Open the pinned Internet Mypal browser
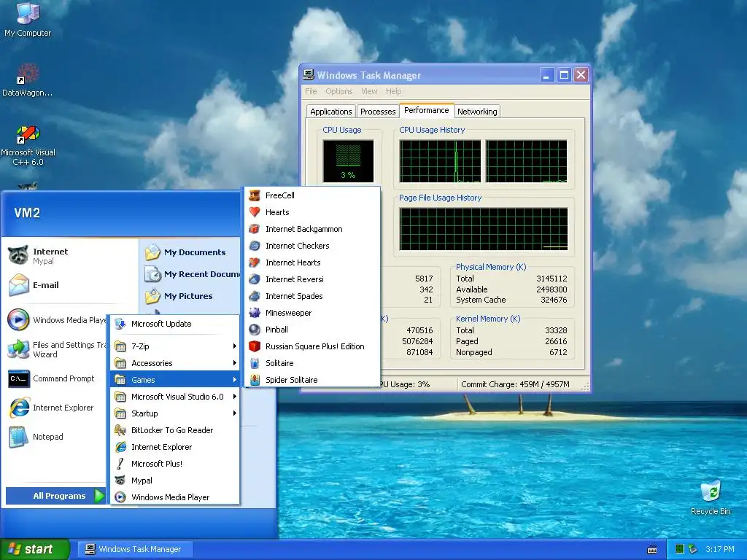The width and height of the screenshot is (747, 560). pyautogui.click(x=71, y=256)
